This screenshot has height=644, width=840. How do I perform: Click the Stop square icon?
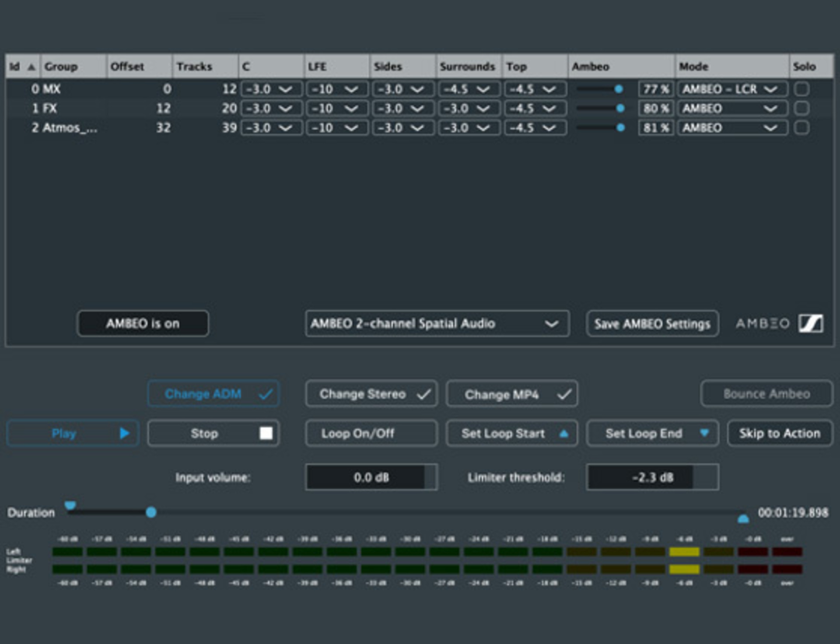tap(266, 433)
